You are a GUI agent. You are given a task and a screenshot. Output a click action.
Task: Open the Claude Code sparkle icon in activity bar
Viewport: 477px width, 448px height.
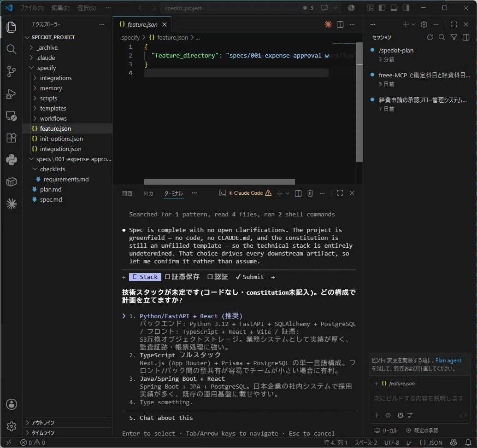(11, 204)
